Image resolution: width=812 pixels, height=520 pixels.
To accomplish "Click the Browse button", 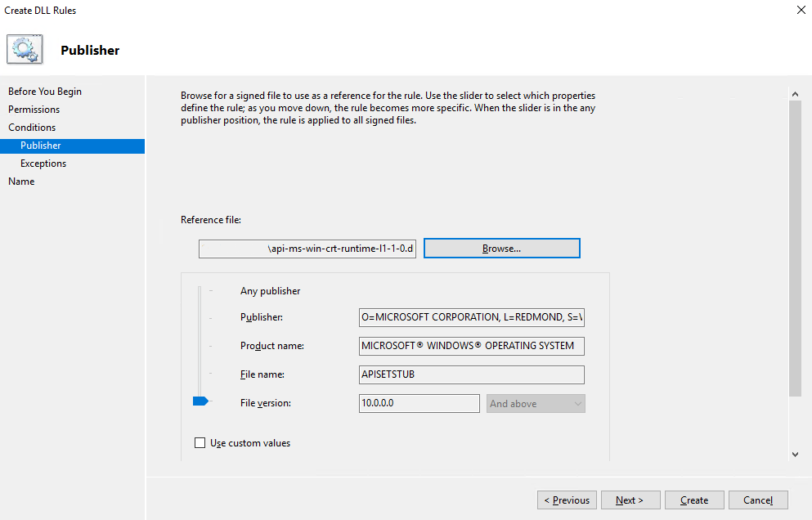I will point(501,248).
